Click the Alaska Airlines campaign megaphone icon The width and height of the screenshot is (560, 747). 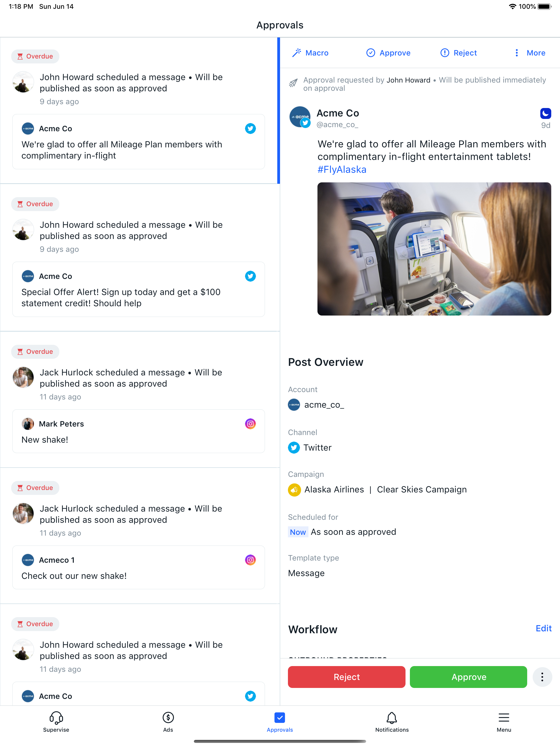point(294,490)
